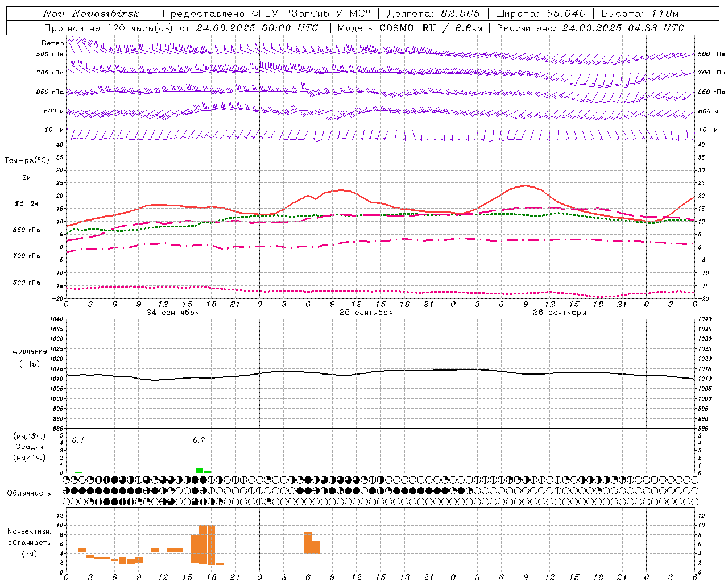Click the left 850 гПа wind level label
The width and height of the screenshot is (728, 582).
(50, 92)
